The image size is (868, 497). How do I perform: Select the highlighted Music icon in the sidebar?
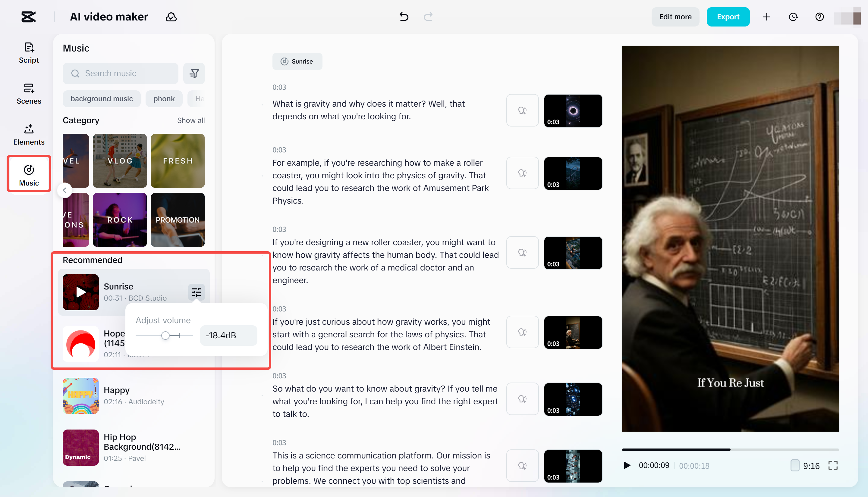29,173
